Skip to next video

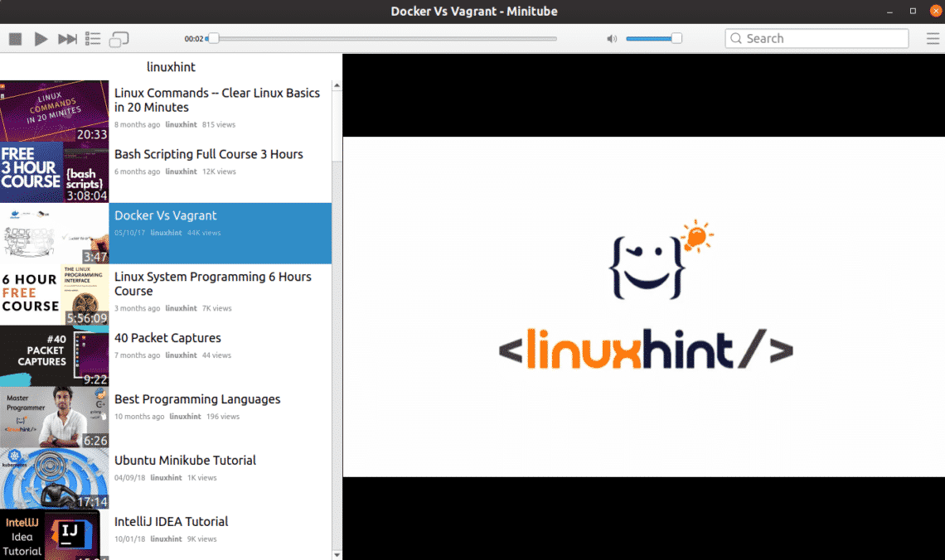67,39
